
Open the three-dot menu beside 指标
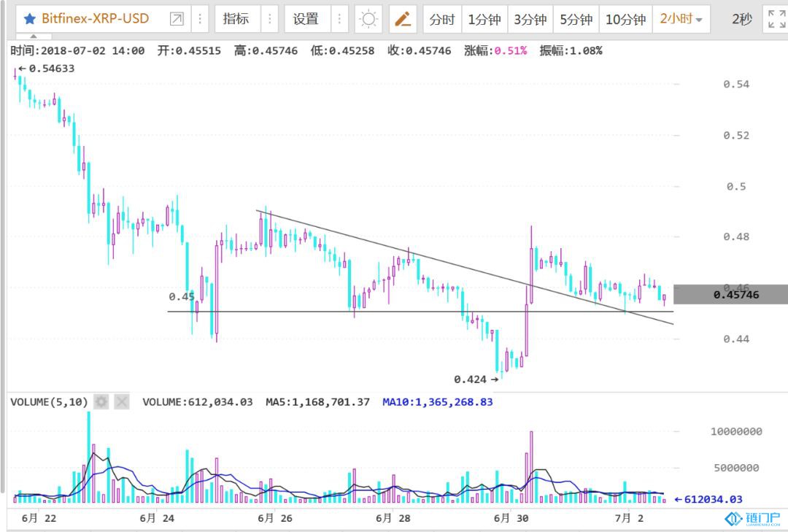tap(269, 19)
